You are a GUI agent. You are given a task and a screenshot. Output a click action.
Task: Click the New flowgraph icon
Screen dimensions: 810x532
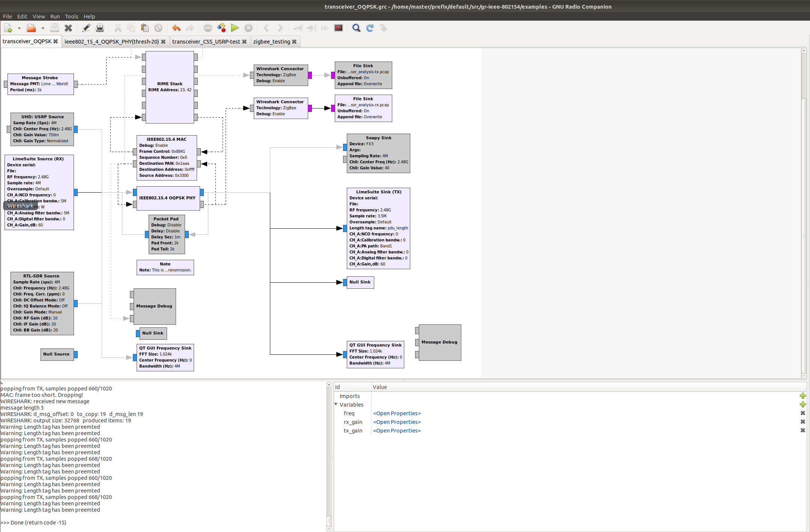(x=8, y=28)
